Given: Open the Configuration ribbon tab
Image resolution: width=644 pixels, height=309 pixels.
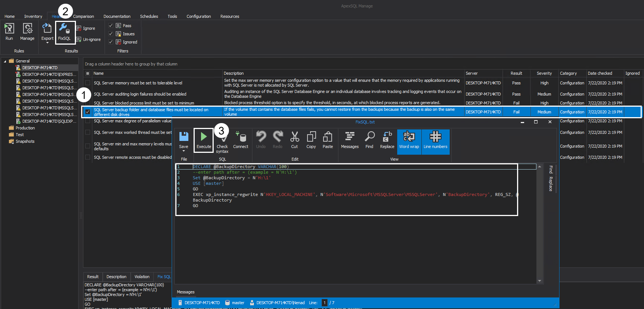Looking at the screenshot, I should (199, 16).
